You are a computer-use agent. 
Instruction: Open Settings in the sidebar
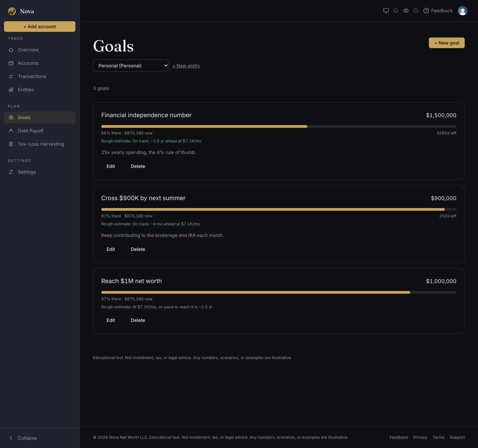click(40, 172)
